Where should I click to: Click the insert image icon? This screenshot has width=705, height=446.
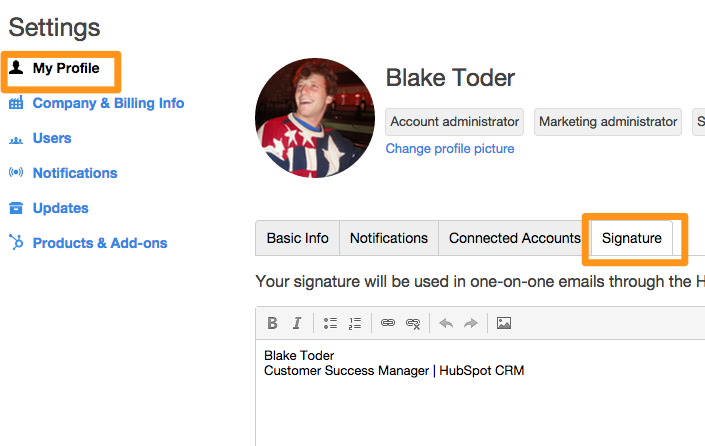click(504, 323)
